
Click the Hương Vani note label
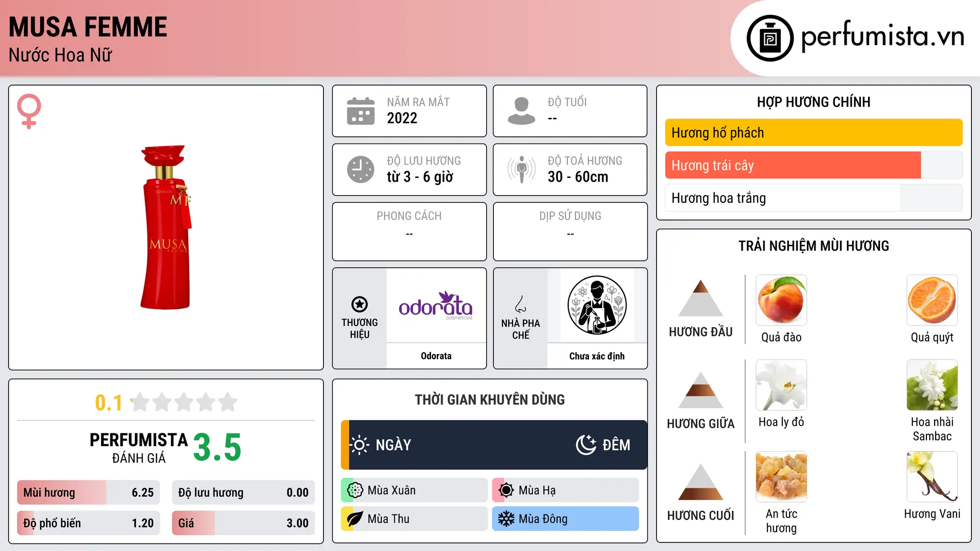(932, 514)
